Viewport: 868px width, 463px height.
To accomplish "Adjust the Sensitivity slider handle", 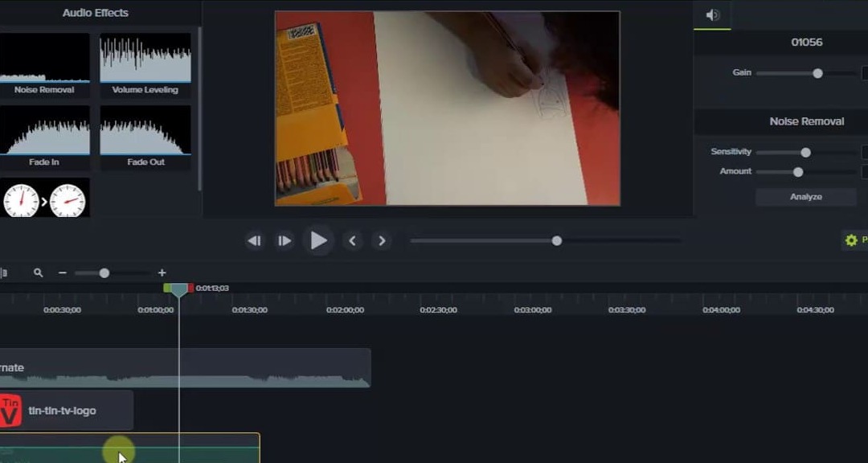I will click(805, 152).
